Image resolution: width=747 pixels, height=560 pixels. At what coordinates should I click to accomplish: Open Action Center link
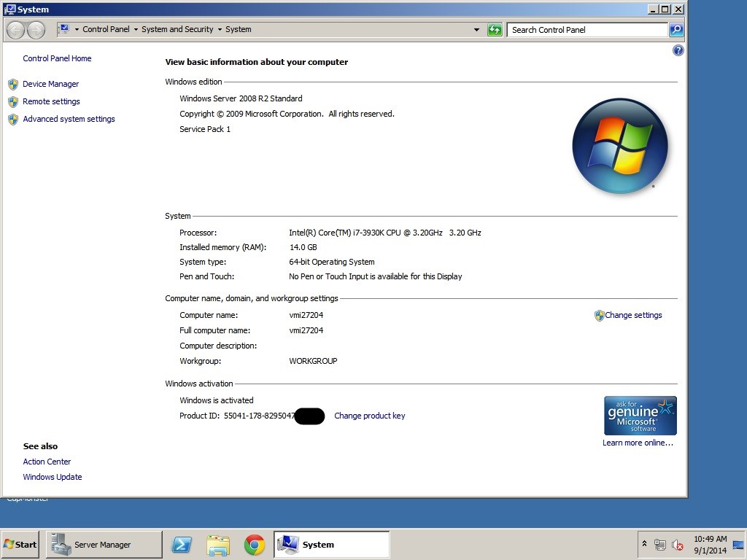click(x=47, y=462)
